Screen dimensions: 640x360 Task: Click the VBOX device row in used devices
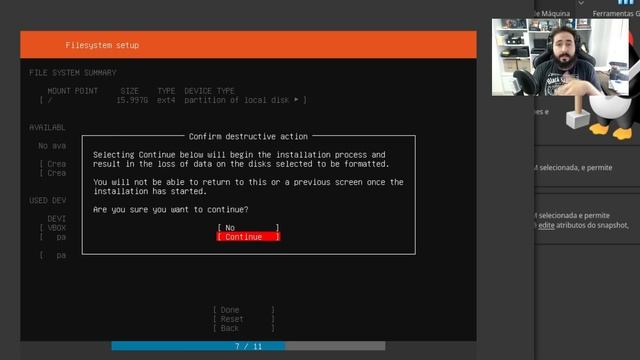pyautogui.click(x=53, y=228)
